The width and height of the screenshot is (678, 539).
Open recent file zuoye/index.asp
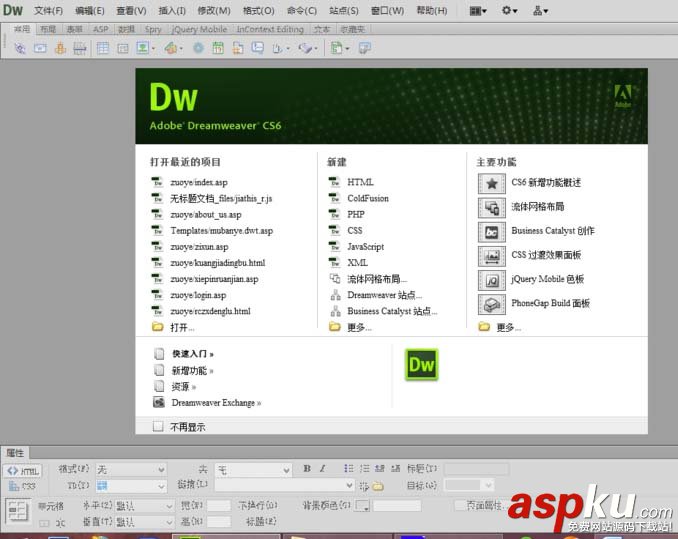click(x=199, y=182)
